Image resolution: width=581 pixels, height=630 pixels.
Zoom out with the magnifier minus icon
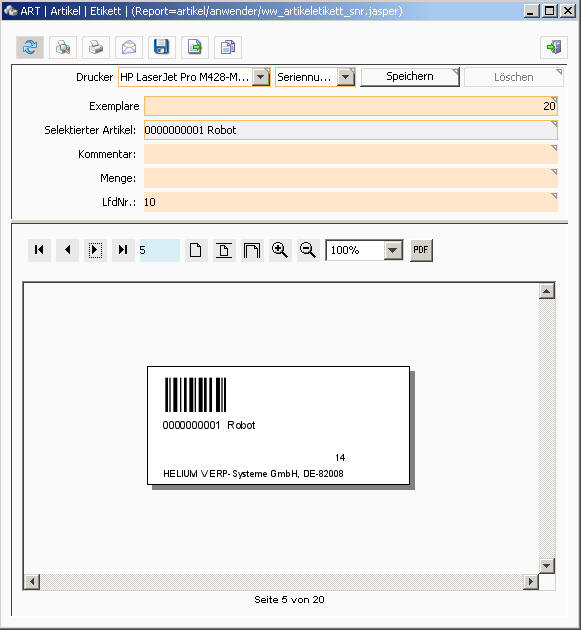pos(308,250)
